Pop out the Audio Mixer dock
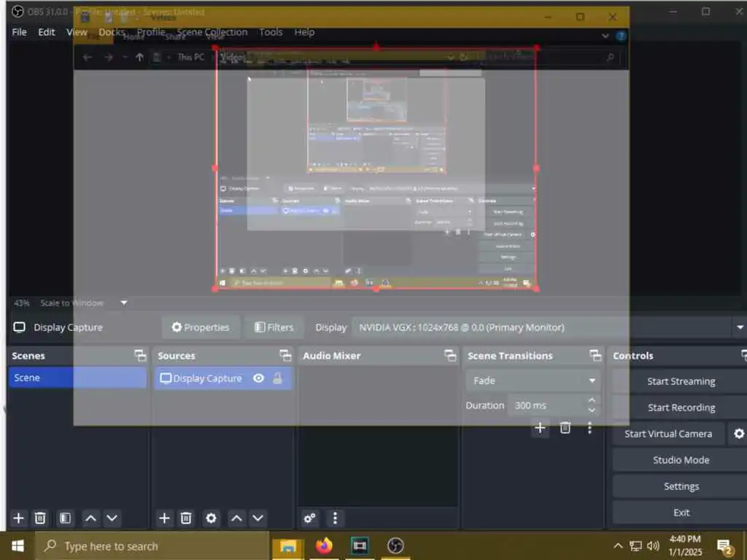The height and width of the screenshot is (560, 747). (450, 356)
